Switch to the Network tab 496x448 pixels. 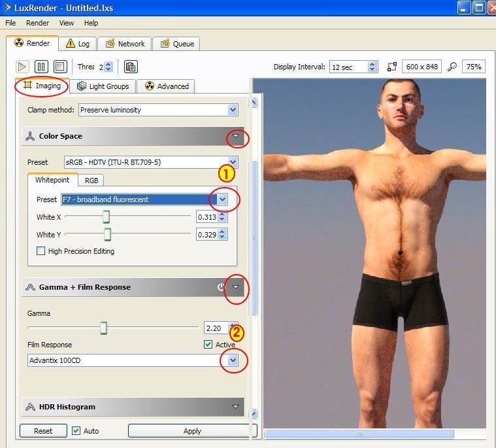pyautogui.click(x=125, y=44)
